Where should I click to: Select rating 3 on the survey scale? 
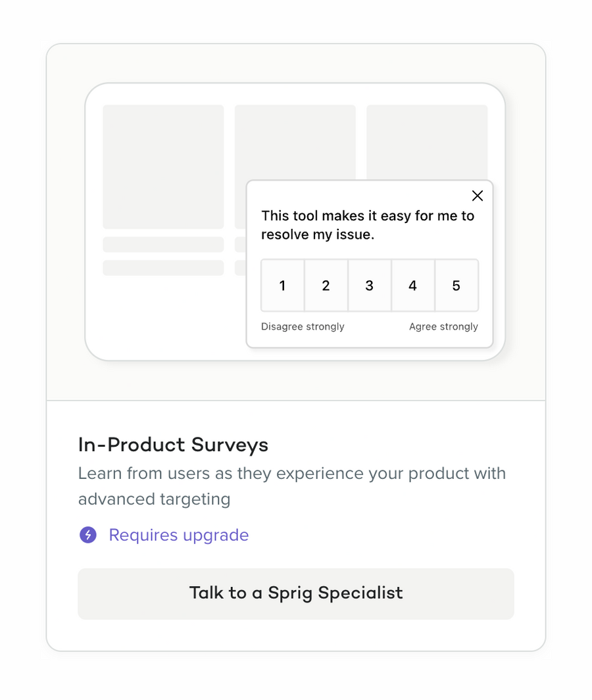coord(370,286)
